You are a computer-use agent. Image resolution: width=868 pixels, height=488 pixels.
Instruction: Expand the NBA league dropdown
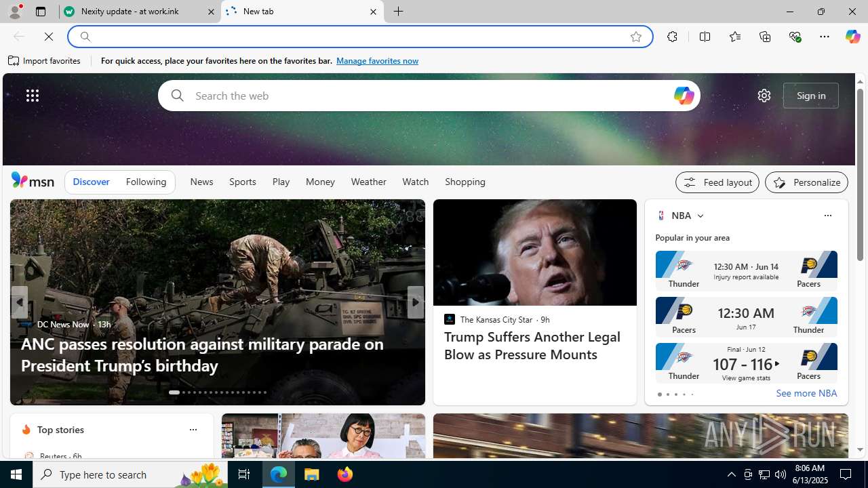click(x=701, y=216)
